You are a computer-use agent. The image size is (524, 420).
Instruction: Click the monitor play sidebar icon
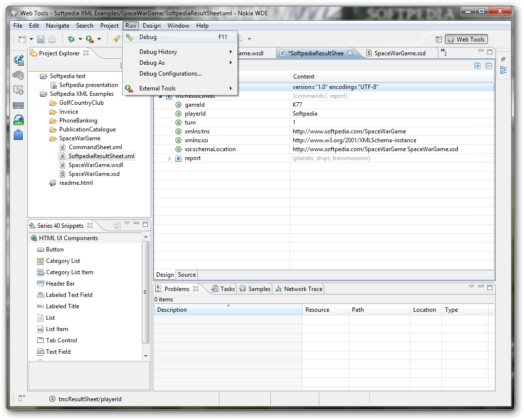pyautogui.click(x=18, y=90)
